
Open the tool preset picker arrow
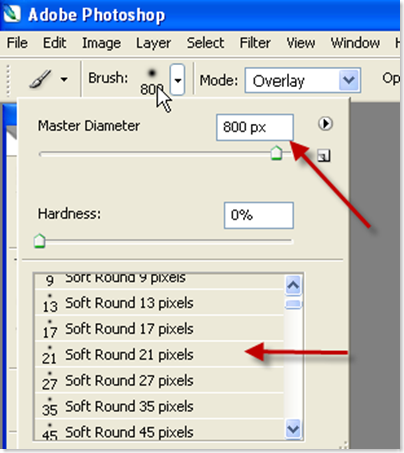64,79
